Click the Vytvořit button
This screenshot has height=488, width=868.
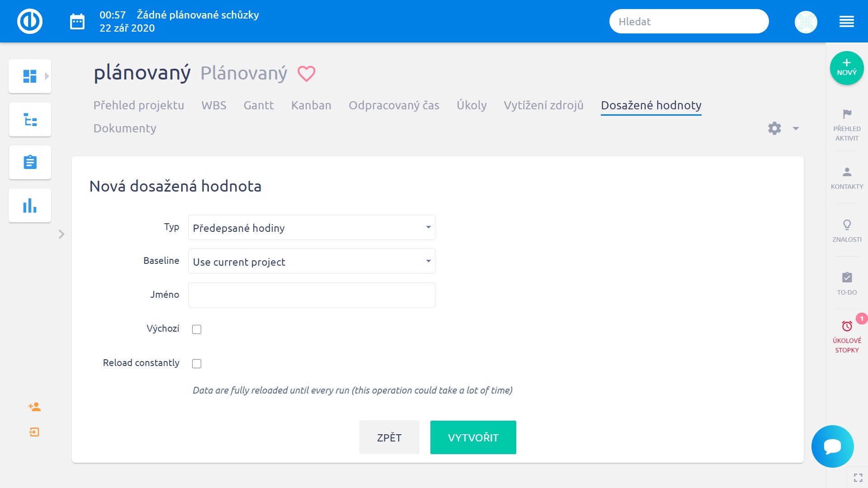473,437
